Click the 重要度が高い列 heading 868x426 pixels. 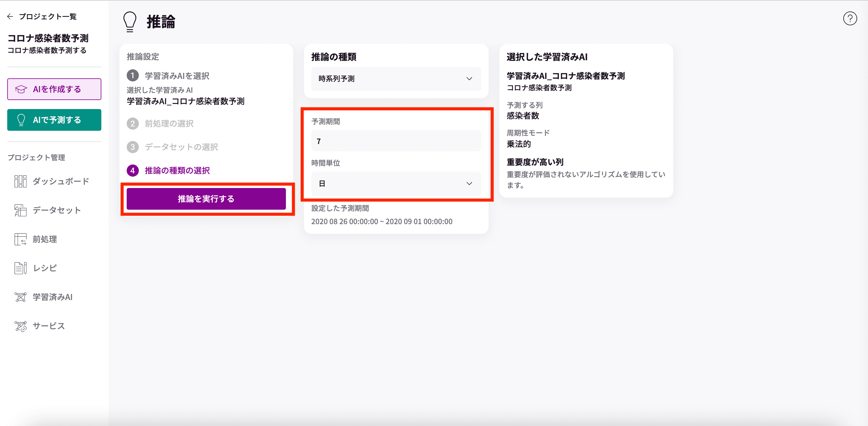[535, 162]
